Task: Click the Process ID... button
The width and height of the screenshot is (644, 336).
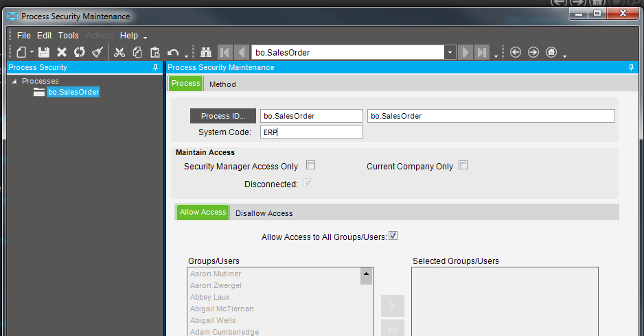Action: coord(223,116)
